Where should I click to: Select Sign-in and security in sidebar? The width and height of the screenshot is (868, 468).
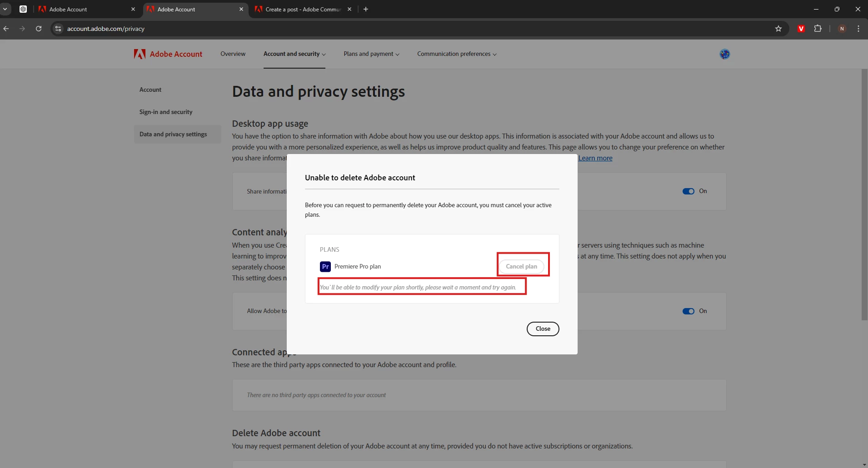(166, 112)
